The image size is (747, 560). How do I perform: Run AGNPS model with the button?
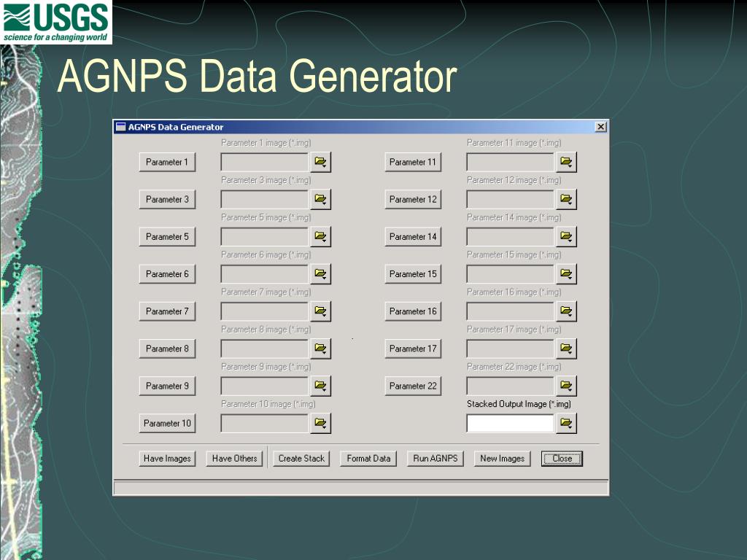point(436,459)
